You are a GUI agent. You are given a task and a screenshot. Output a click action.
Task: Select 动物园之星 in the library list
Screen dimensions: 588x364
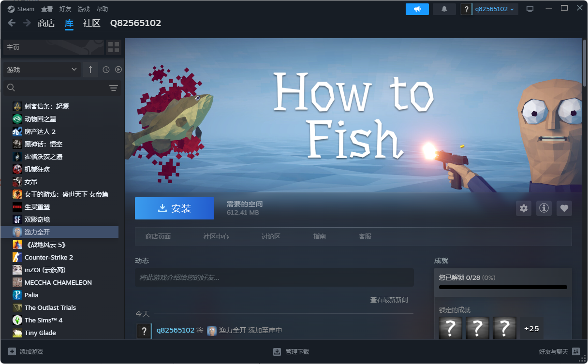[x=59, y=119]
